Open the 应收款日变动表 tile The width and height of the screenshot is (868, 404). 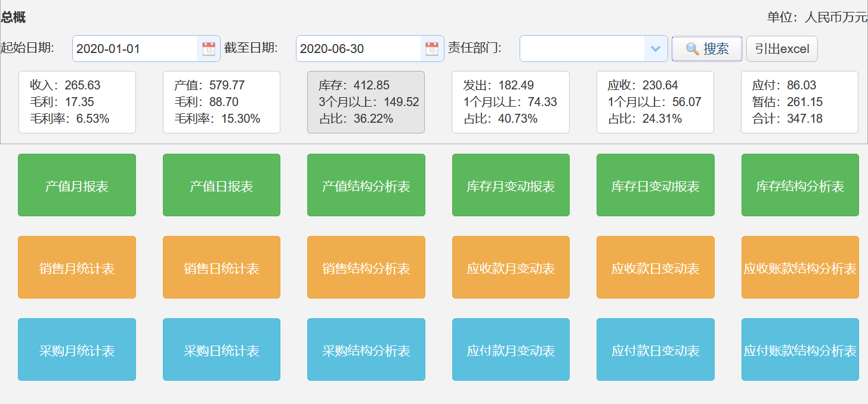point(655,268)
